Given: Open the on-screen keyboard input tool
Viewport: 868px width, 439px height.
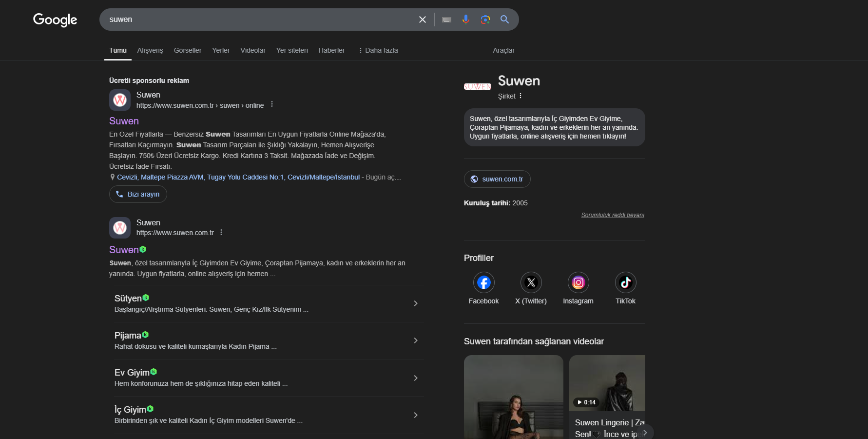Looking at the screenshot, I should (x=446, y=20).
